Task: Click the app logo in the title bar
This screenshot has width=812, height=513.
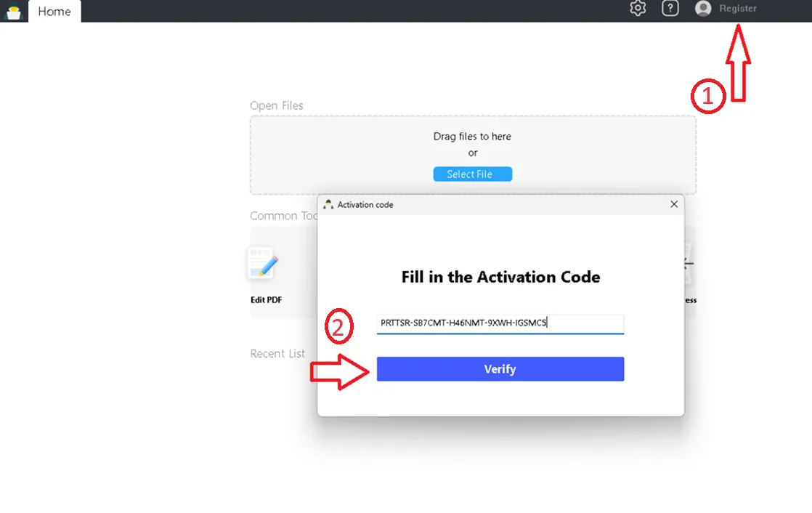Action: 14,12
